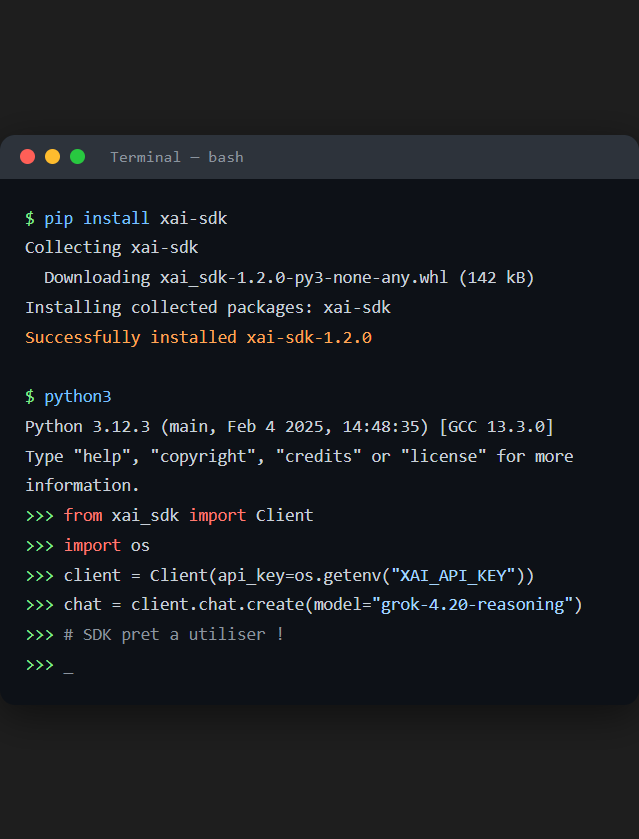Click 'Installing collected packages: xai-sdk' line
Screen dimensions: 639x839
[208, 307]
